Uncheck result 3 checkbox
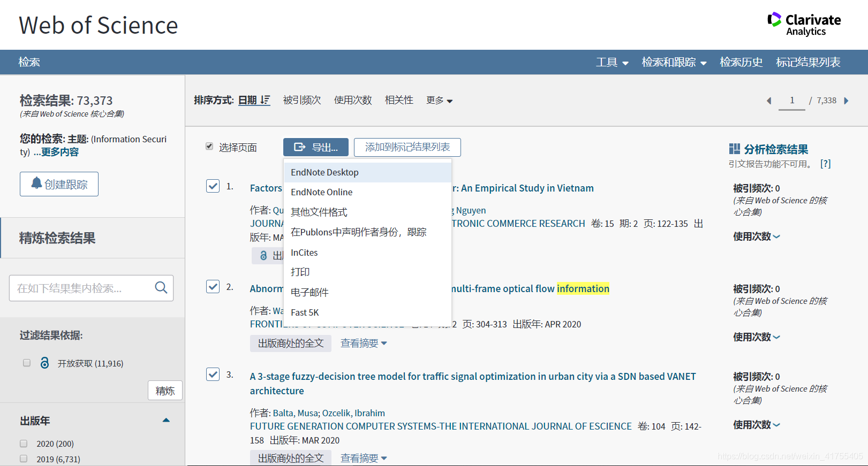Viewport: 868px width, 466px height. click(213, 374)
